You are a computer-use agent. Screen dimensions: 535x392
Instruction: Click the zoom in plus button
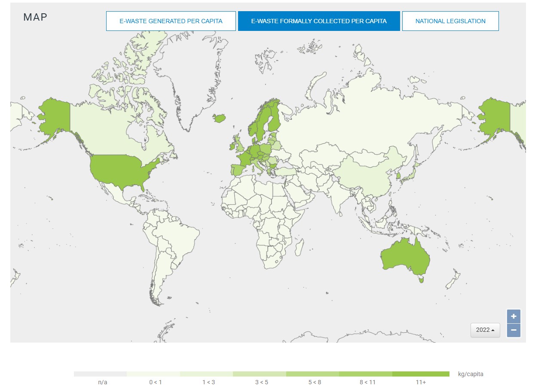(514, 316)
